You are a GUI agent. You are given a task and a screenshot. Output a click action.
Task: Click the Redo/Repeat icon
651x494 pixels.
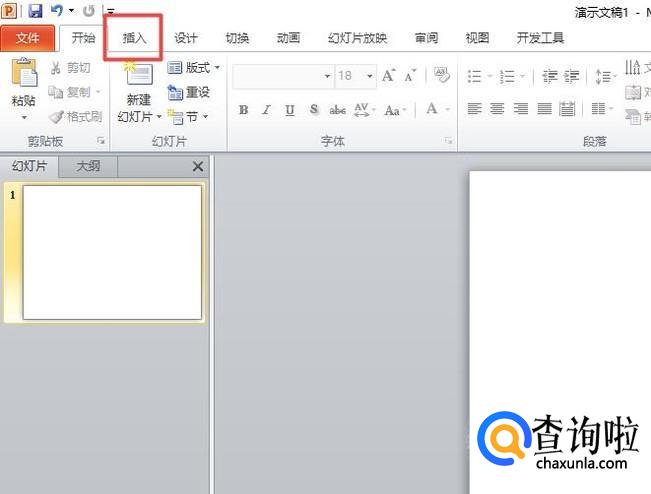[x=88, y=10]
